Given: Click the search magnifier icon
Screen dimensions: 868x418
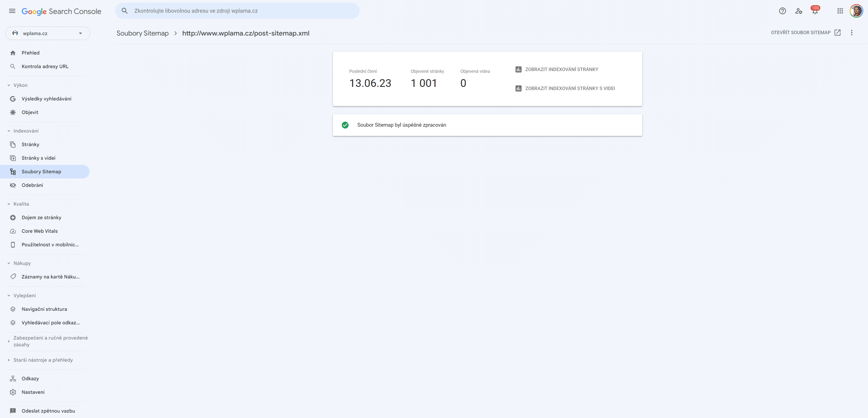Looking at the screenshot, I should click(125, 11).
